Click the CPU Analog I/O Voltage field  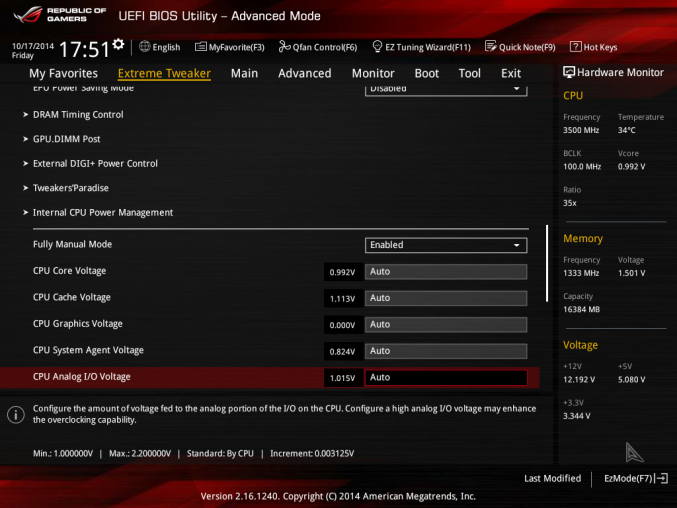446,377
